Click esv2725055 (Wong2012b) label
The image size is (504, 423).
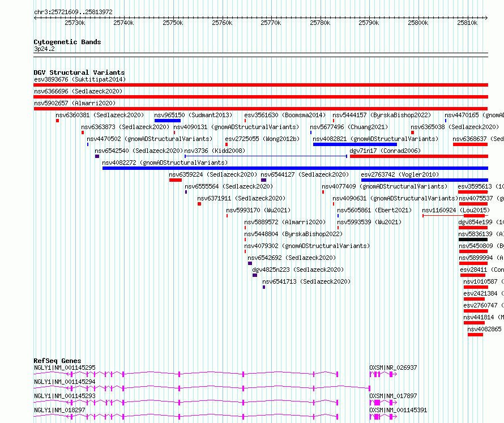262,139
